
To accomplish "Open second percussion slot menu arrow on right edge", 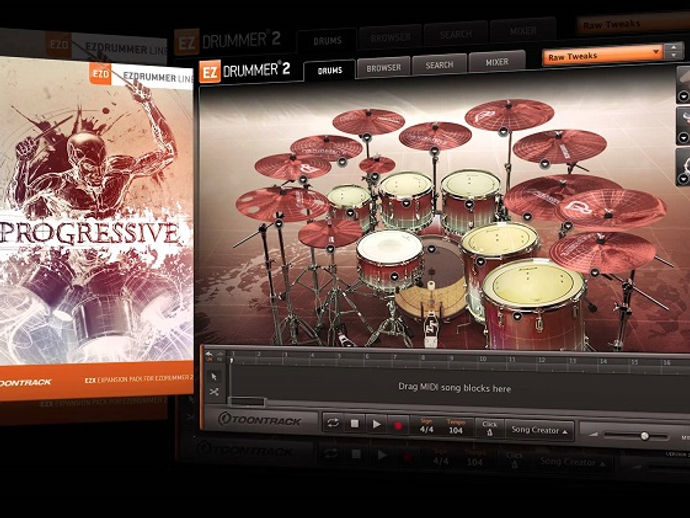I will [x=683, y=138].
